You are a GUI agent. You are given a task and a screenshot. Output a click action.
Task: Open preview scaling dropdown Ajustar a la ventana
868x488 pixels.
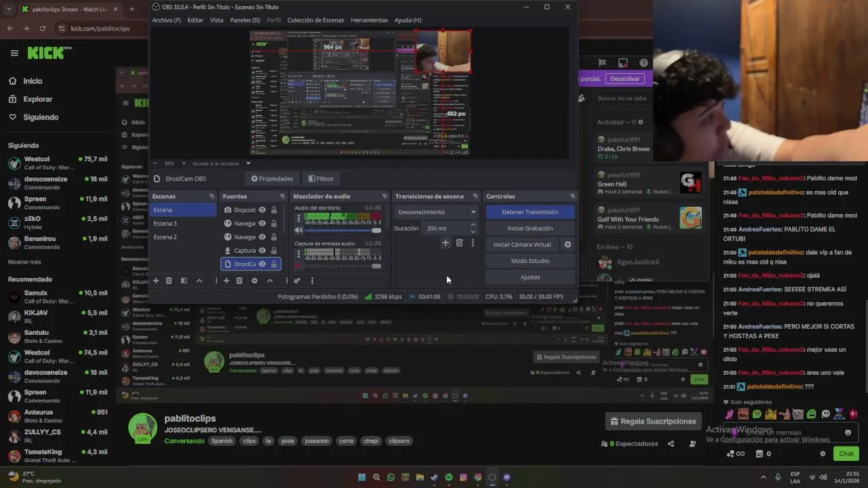click(221, 163)
